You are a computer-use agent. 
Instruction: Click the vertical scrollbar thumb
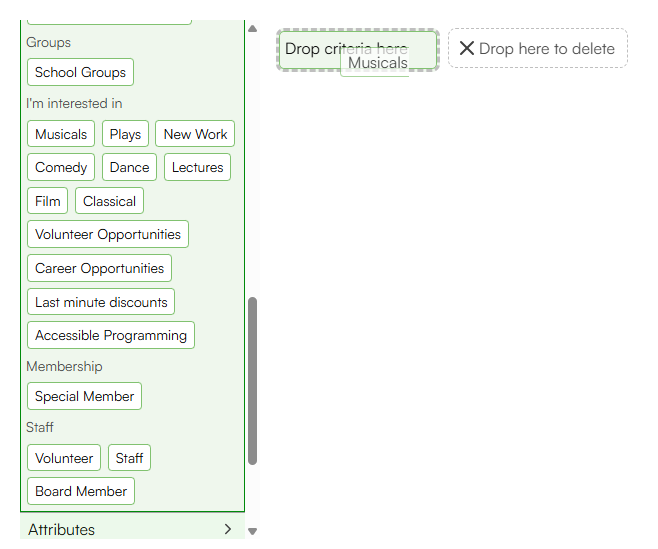pos(252,381)
